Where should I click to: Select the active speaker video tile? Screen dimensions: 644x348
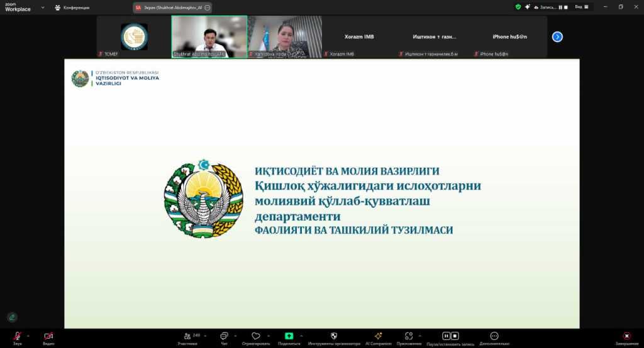tap(209, 37)
